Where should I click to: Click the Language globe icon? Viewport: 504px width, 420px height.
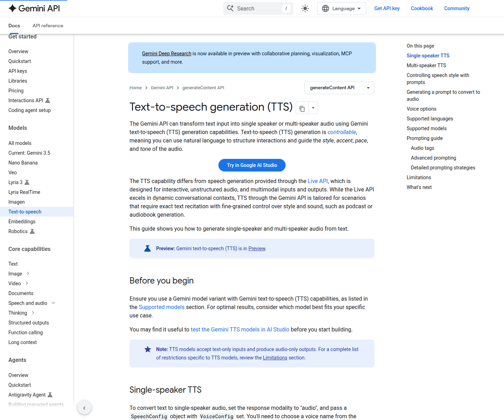[x=325, y=8]
